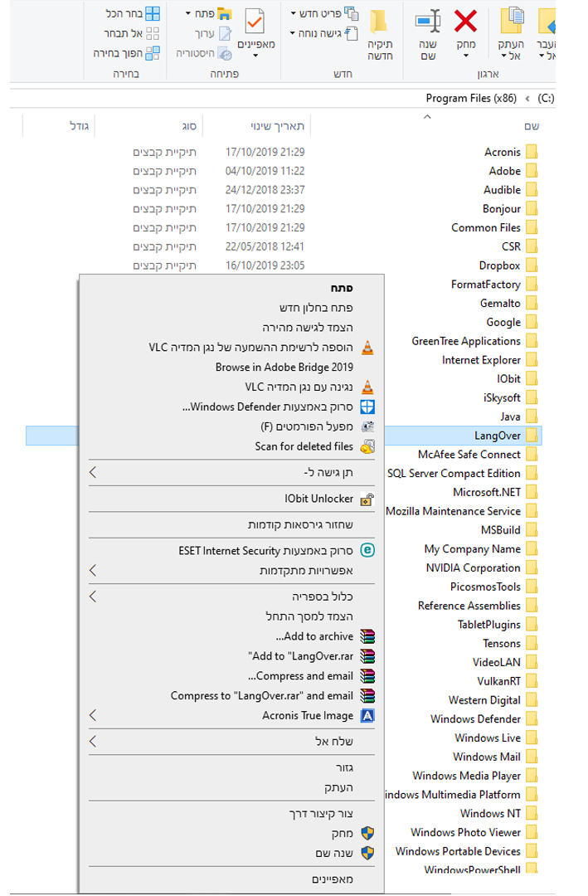
Task: Click the (C:) breadcrumb in the address bar
Action: [x=546, y=98]
